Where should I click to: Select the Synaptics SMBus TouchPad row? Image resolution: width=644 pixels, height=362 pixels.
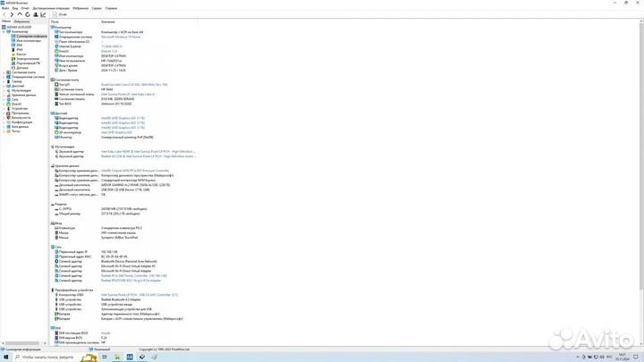pos(120,238)
